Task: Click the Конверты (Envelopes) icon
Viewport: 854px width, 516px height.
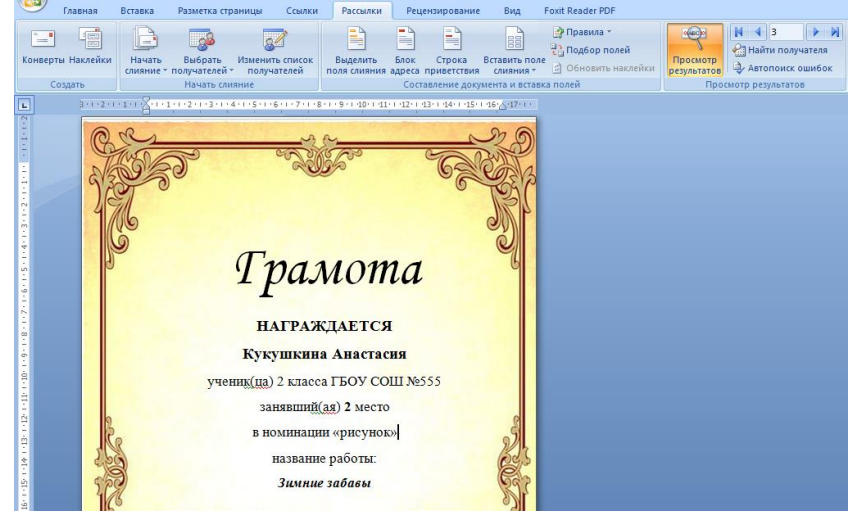Action: 41,40
